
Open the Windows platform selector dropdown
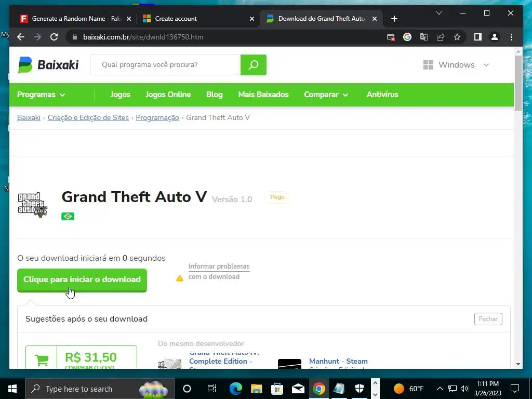pyautogui.click(x=456, y=65)
